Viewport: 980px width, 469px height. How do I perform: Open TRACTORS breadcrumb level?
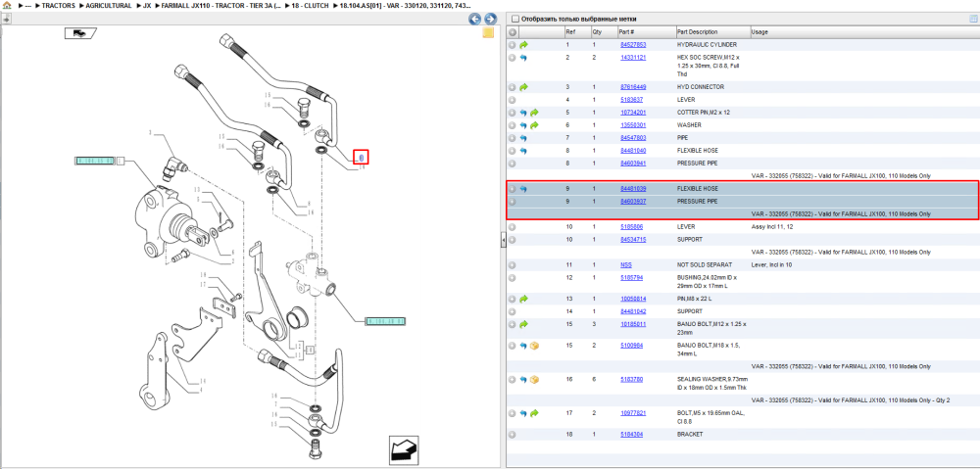click(58, 6)
